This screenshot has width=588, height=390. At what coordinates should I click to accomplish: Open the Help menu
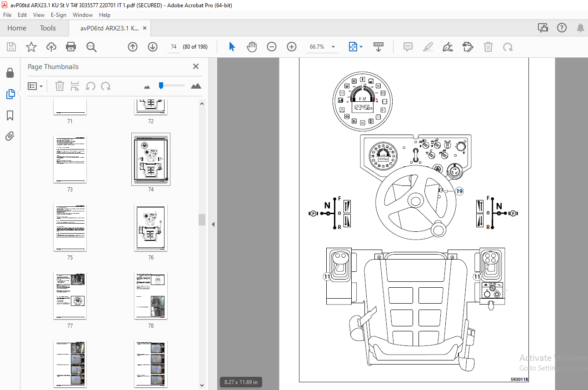105,15
